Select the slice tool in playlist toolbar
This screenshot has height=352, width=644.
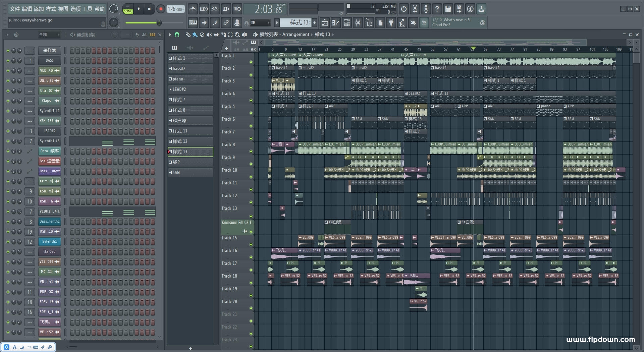coord(223,35)
